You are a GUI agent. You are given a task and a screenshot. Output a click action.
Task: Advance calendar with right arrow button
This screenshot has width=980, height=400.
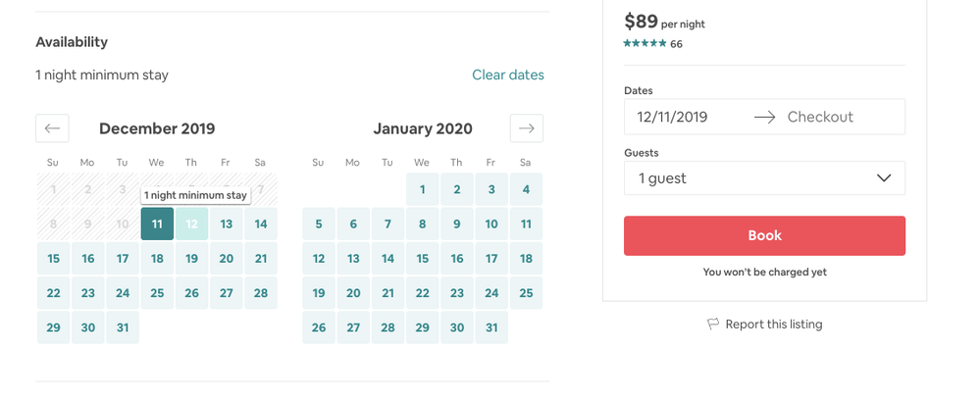527,128
